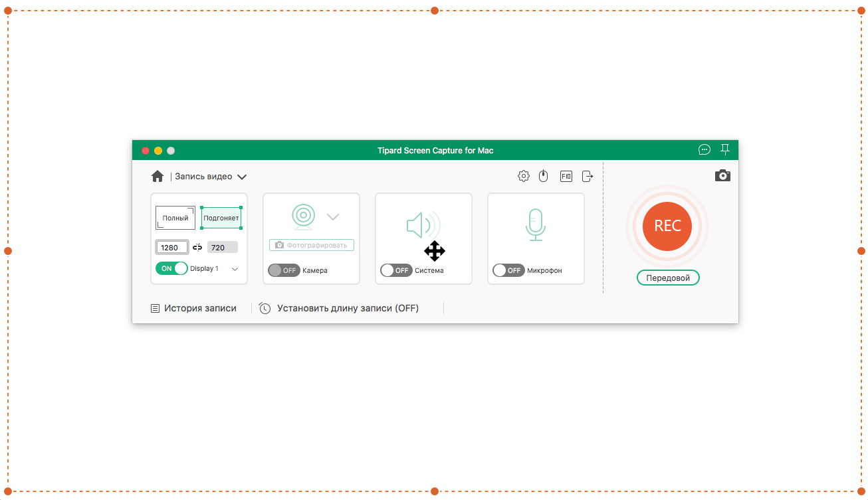The width and height of the screenshot is (868, 500).
Task: Turn on the Микрофон toggle
Action: [508, 270]
